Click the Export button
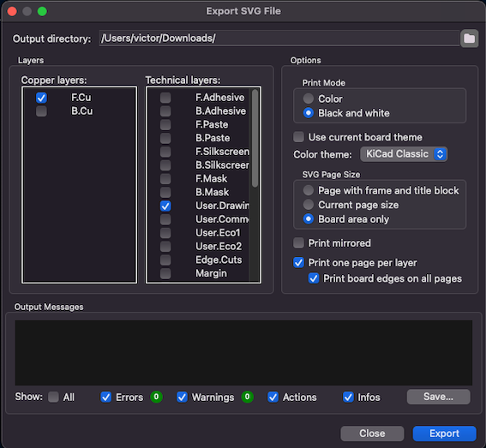 [444, 433]
